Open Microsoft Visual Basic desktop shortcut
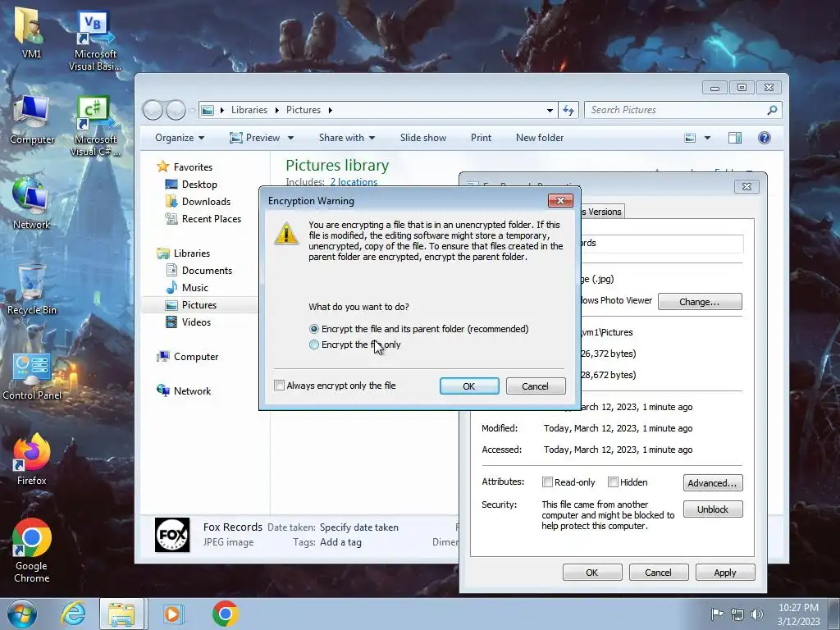Image resolution: width=840 pixels, height=630 pixels. coord(95,40)
